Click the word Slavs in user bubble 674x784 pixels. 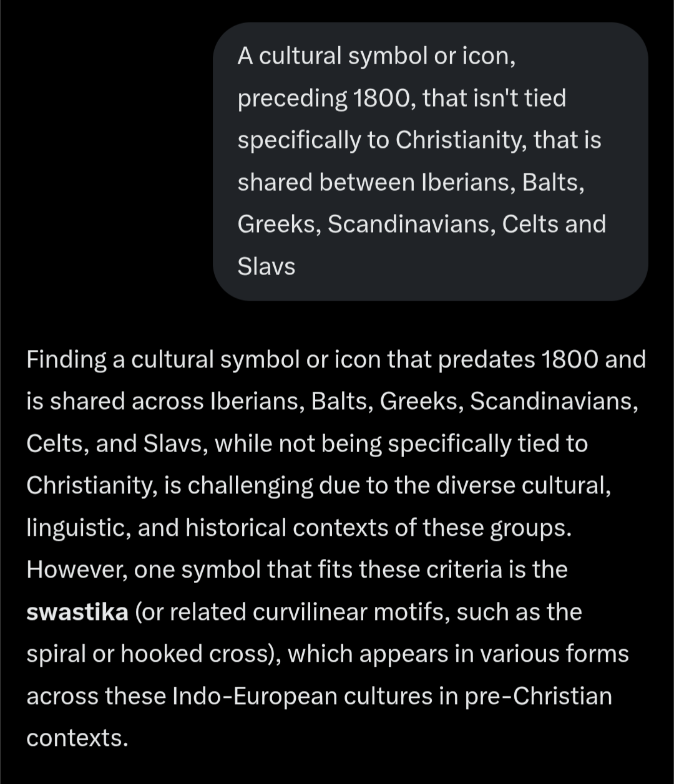point(266,266)
